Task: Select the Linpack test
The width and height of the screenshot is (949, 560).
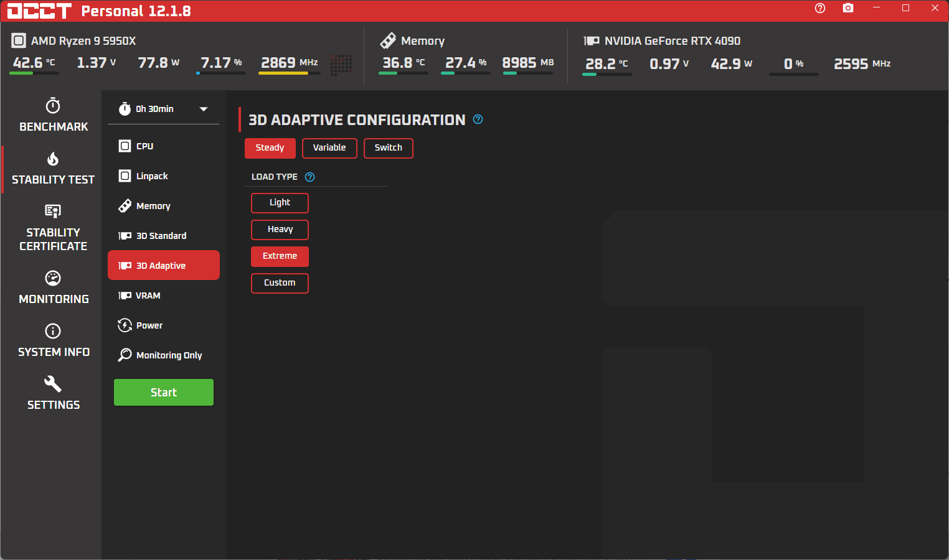Action: click(x=164, y=176)
